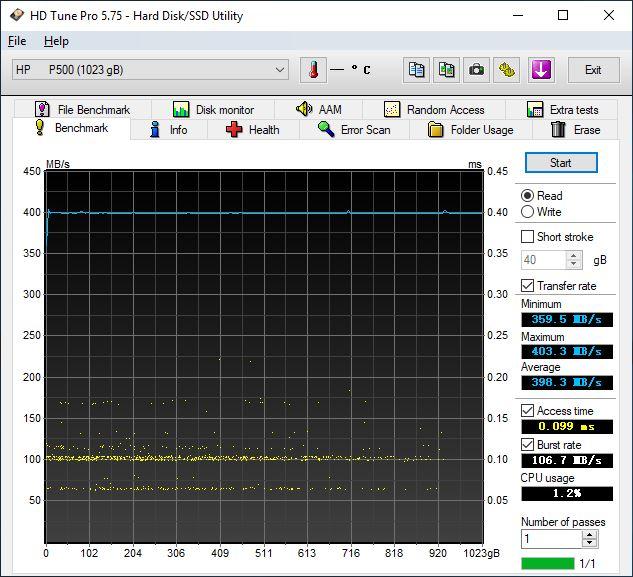Switch to Folder Usage tab

(471, 130)
